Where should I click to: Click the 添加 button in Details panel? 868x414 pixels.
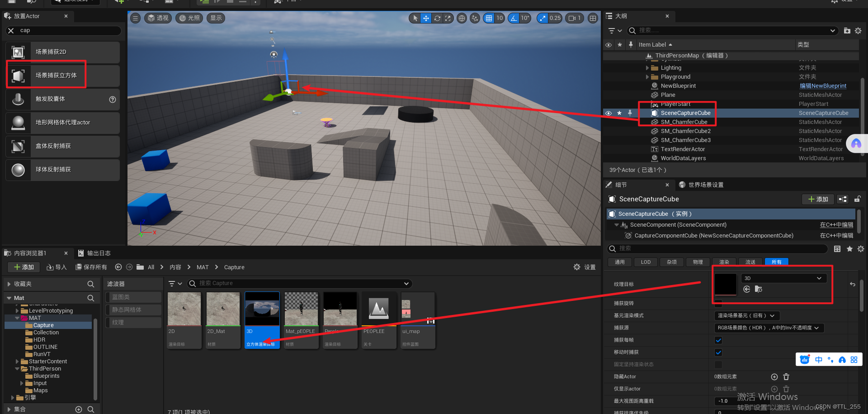tap(818, 199)
